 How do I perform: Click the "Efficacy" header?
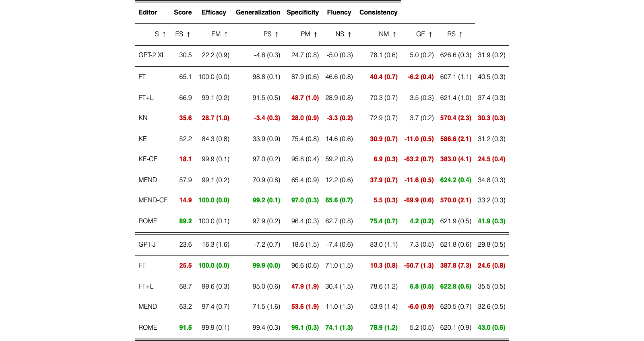[x=214, y=12]
